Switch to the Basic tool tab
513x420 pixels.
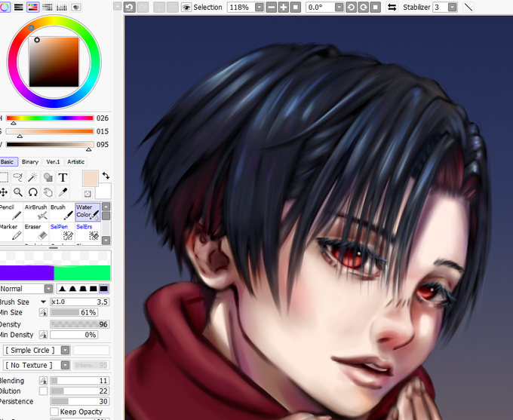[8, 161]
